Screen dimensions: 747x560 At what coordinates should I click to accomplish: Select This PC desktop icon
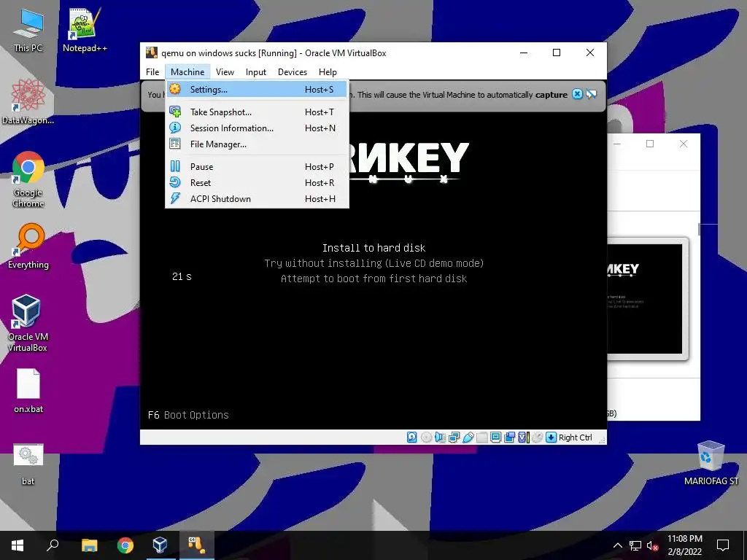[28, 31]
